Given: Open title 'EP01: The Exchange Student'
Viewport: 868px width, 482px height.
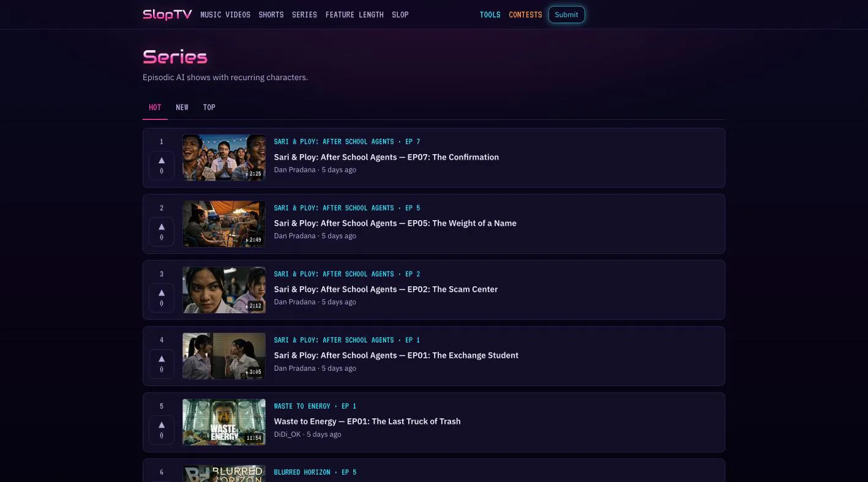Looking at the screenshot, I should 396,355.
